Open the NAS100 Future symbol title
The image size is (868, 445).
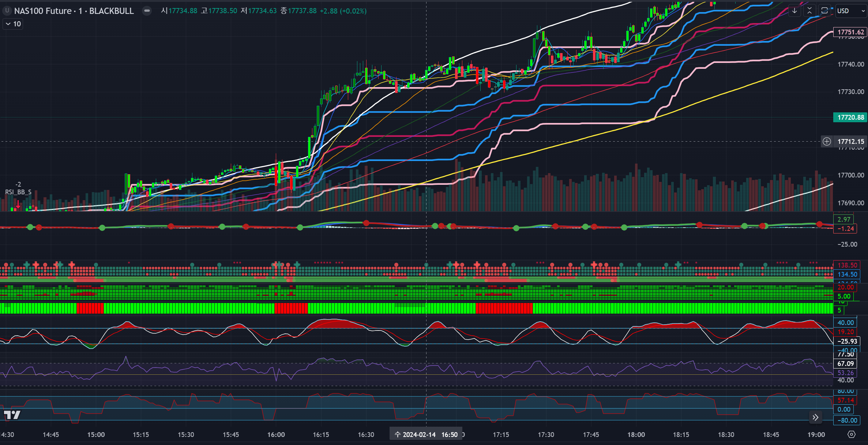tap(74, 11)
